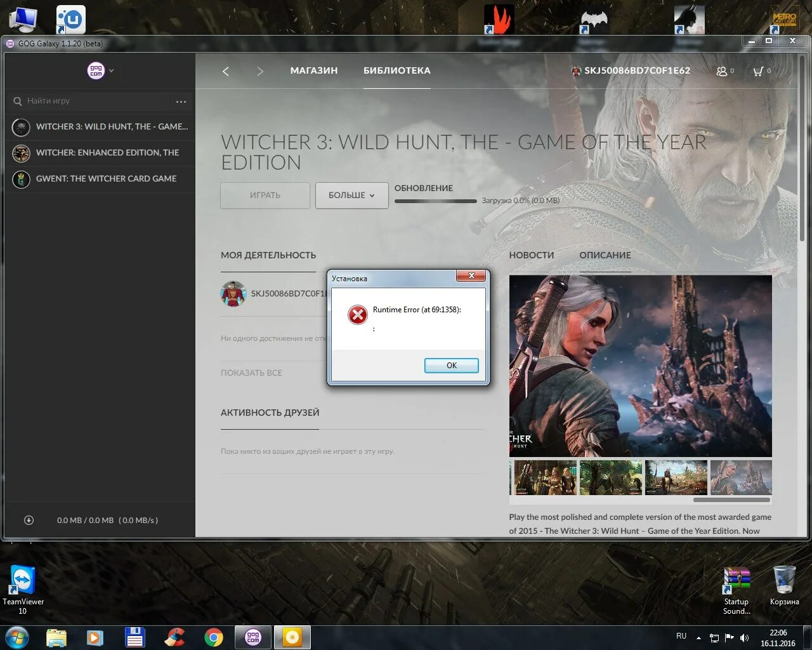
Task: Open the Startup Sound archive icon
Action: pyautogui.click(x=737, y=590)
